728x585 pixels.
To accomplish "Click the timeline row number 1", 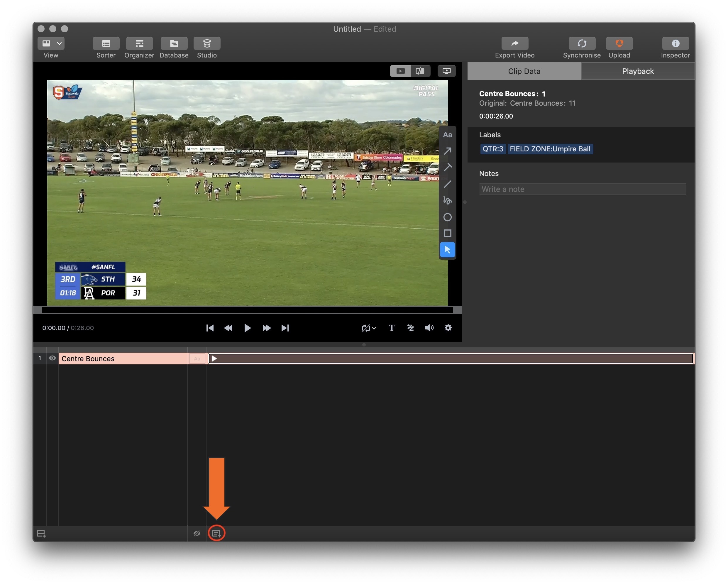I will (x=40, y=358).
